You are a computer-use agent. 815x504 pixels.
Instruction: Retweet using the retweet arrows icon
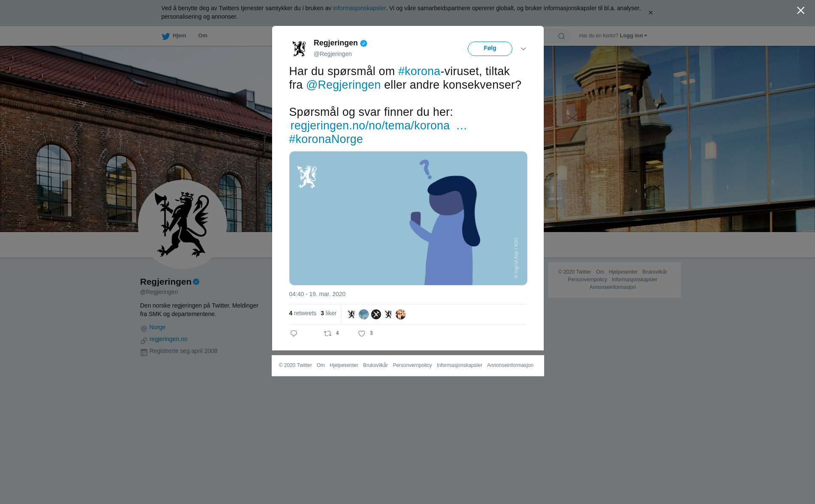click(328, 334)
